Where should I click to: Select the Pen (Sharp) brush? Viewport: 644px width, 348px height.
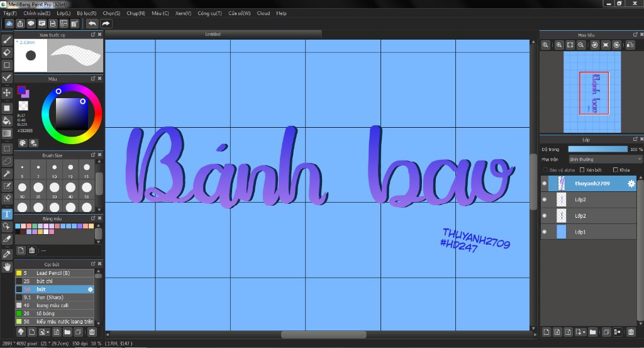point(55,298)
